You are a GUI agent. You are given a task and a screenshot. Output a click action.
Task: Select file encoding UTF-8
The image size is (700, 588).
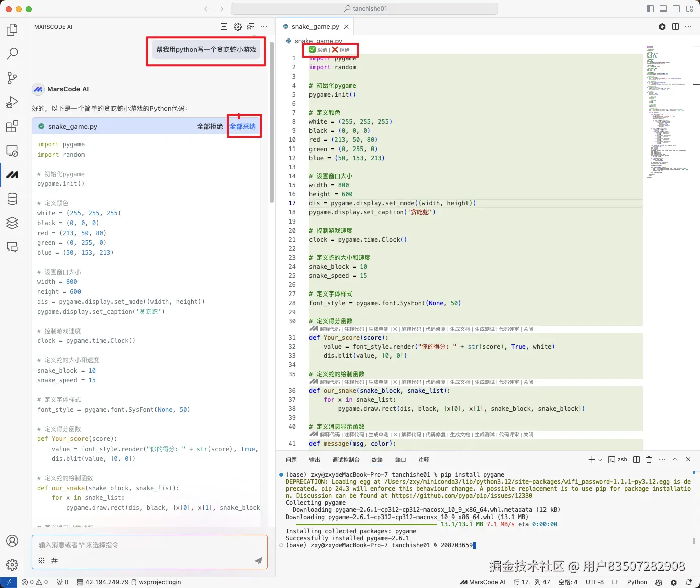pyautogui.click(x=595, y=582)
